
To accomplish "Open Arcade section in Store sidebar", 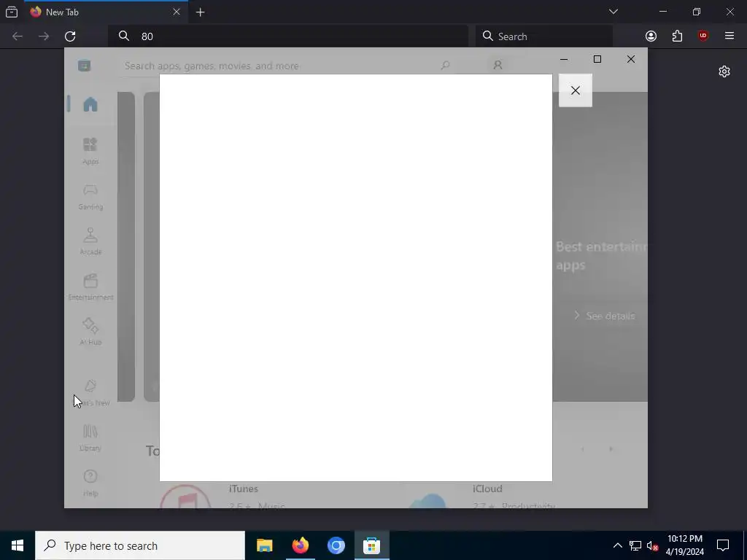I will coord(90,241).
